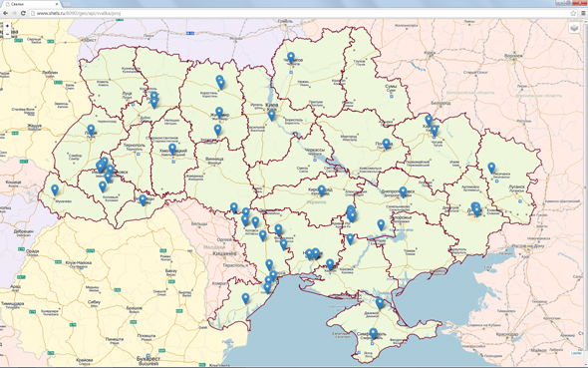Viewport: 588px width, 368px height.
Task: Close the Свалки tab
Action: point(57,4)
